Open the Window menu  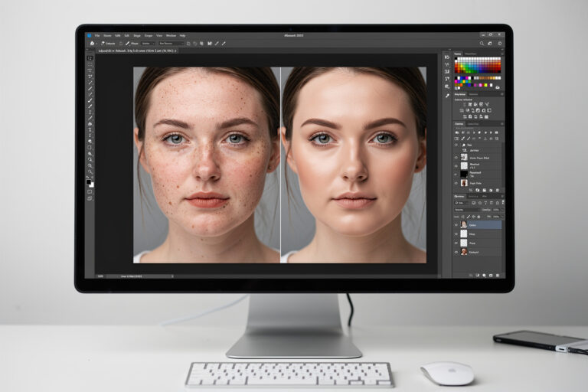171,36
